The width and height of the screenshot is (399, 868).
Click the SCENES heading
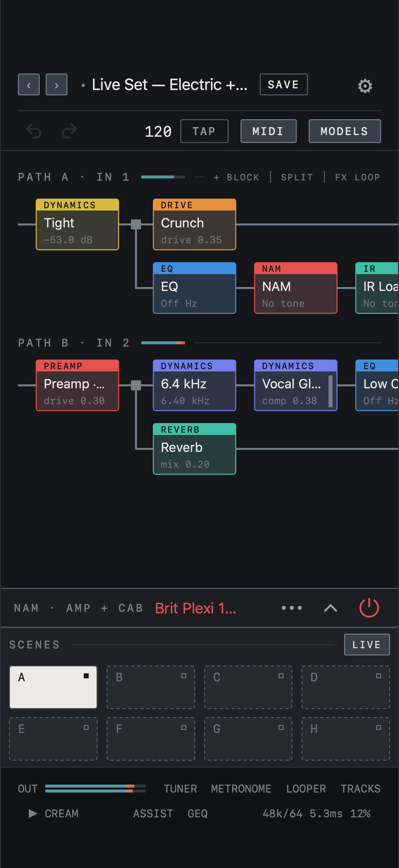35,645
